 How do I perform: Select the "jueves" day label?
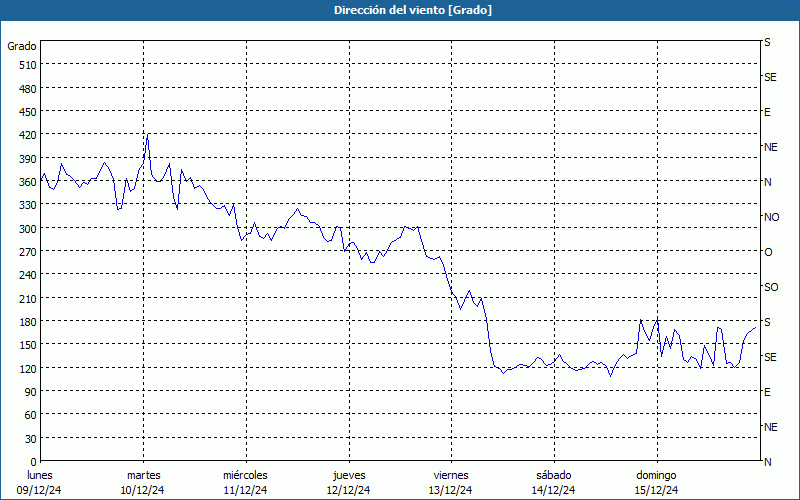349,476
